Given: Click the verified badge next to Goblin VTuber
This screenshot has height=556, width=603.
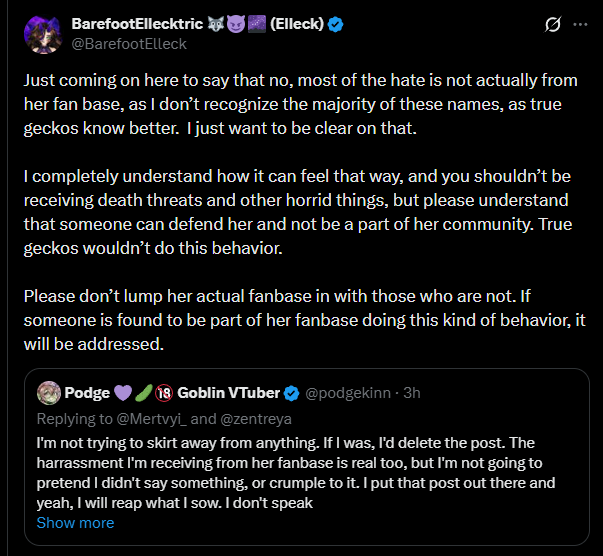Looking at the screenshot, I should coord(292,392).
